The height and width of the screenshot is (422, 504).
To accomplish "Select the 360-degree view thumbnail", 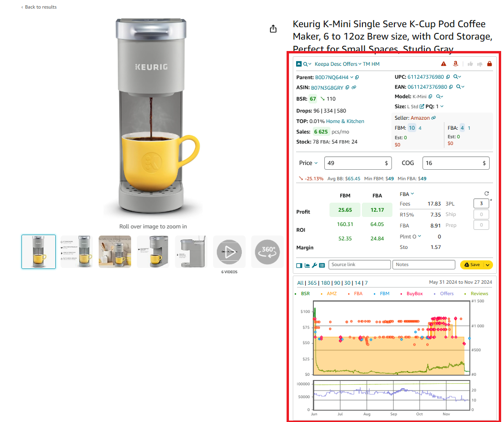I will [267, 252].
